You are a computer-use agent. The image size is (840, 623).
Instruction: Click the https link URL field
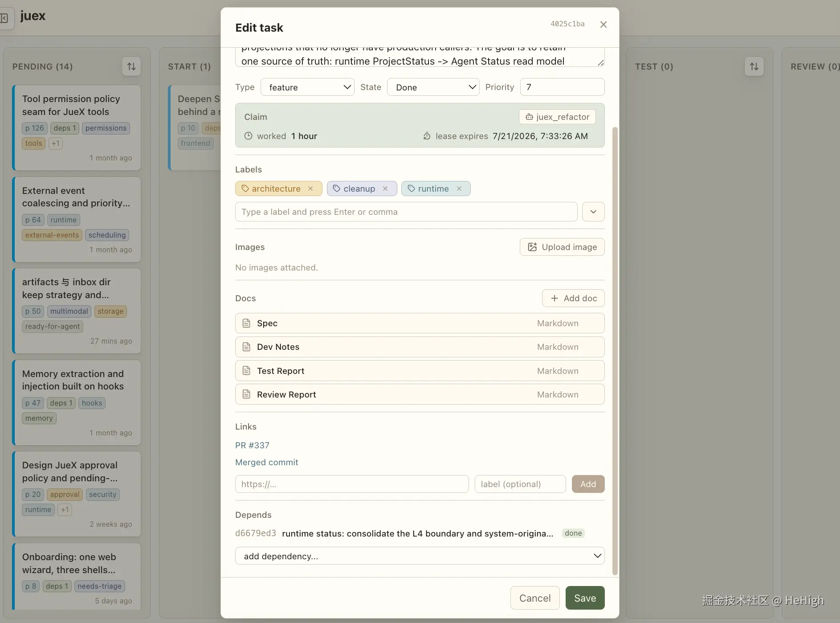(352, 484)
